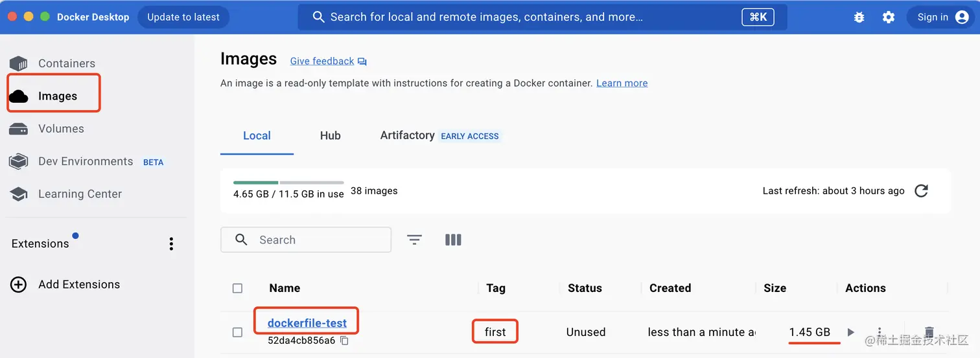
Task: Click the disk usage progress bar
Action: (288, 183)
